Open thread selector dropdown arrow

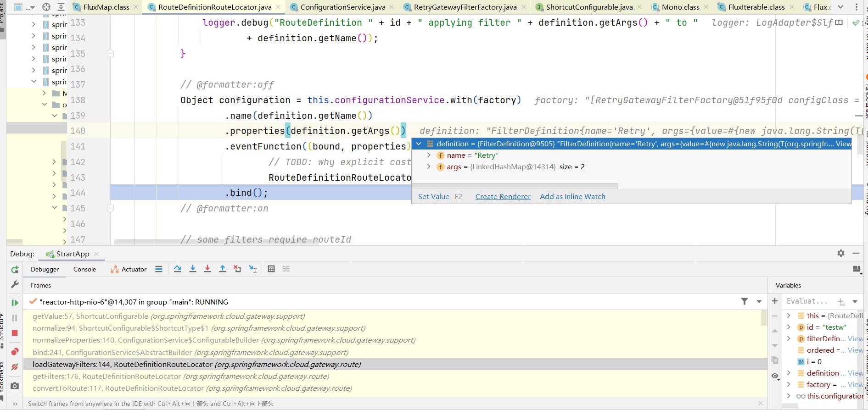759,302
